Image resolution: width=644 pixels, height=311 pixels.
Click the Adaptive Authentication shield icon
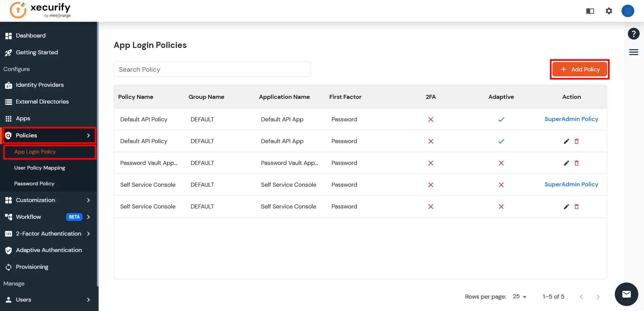point(8,250)
